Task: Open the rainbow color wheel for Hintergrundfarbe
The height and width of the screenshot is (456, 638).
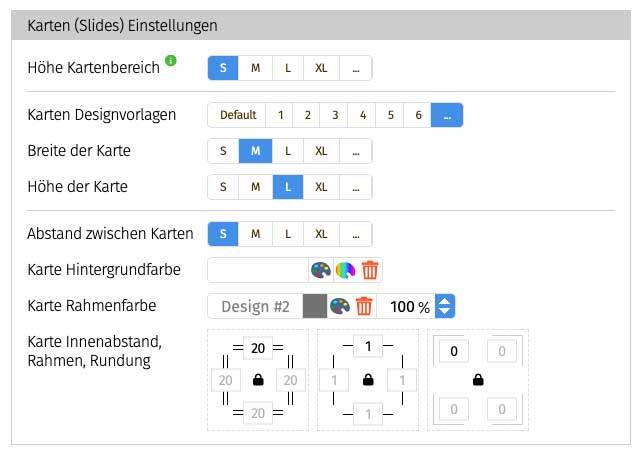Action: [x=345, y=270]
